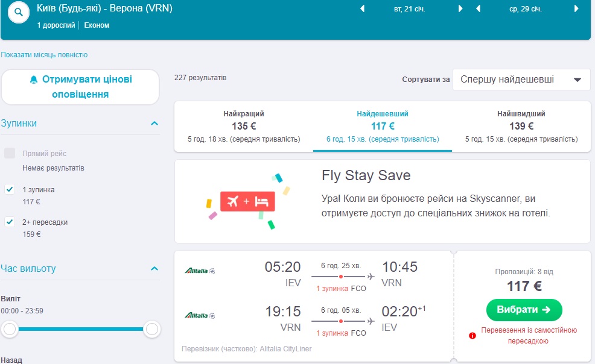Open the sort by Спершу найдешевші dropdown
This screenshot has height=364, width=595.
pyautogui.click(x=521, y=79)
